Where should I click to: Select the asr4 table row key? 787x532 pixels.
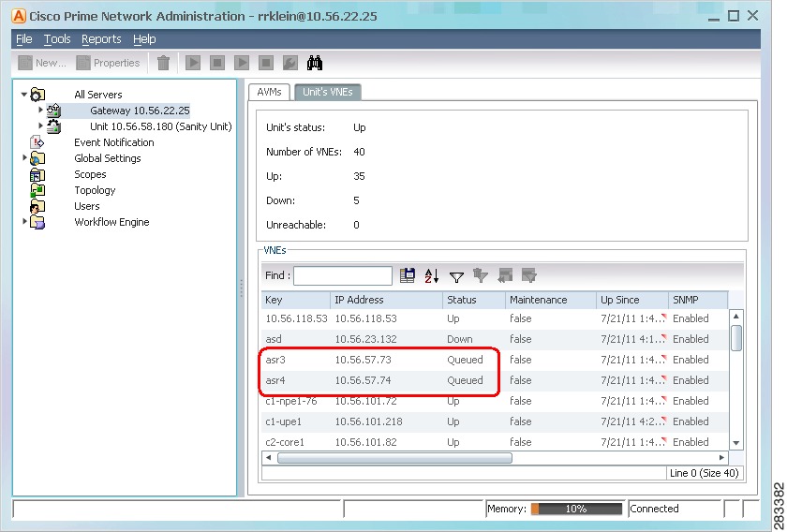pos(275,380)
